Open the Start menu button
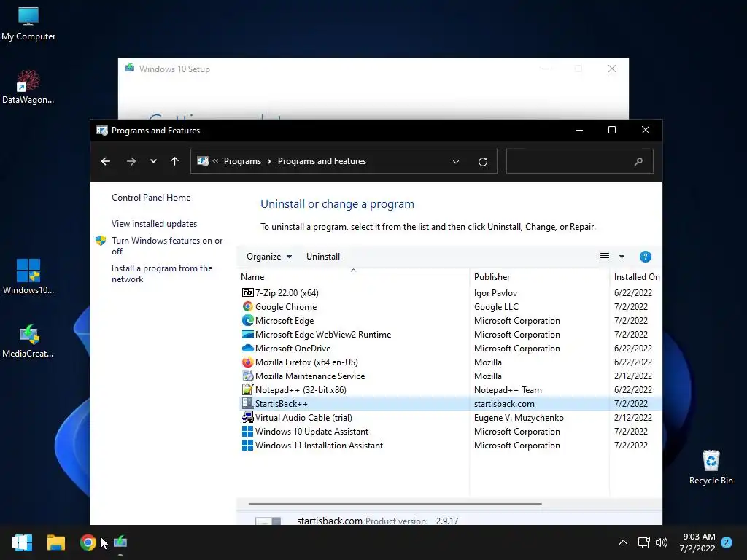The image size is (747, 560). point(22,542)
